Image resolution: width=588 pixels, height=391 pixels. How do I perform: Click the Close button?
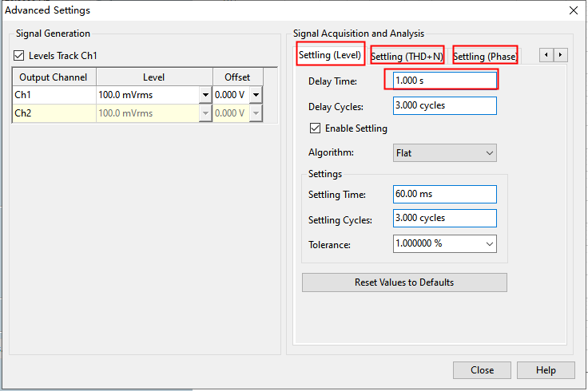pos(482,370)
